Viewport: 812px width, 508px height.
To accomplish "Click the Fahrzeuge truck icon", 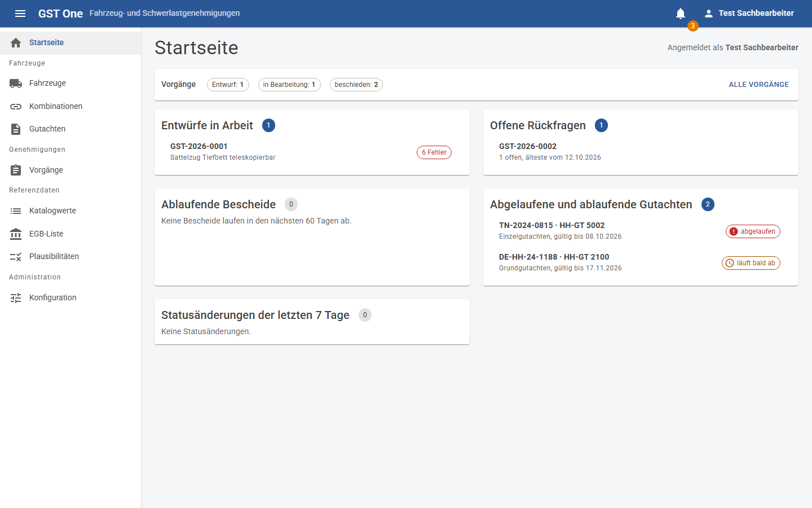I will tap(16, 84).
